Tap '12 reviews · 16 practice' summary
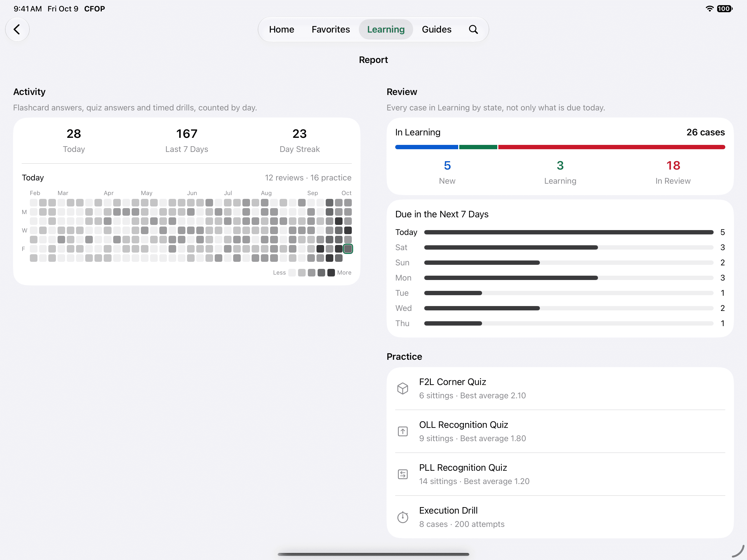This screenshot has height=560, width=747. 308,177
